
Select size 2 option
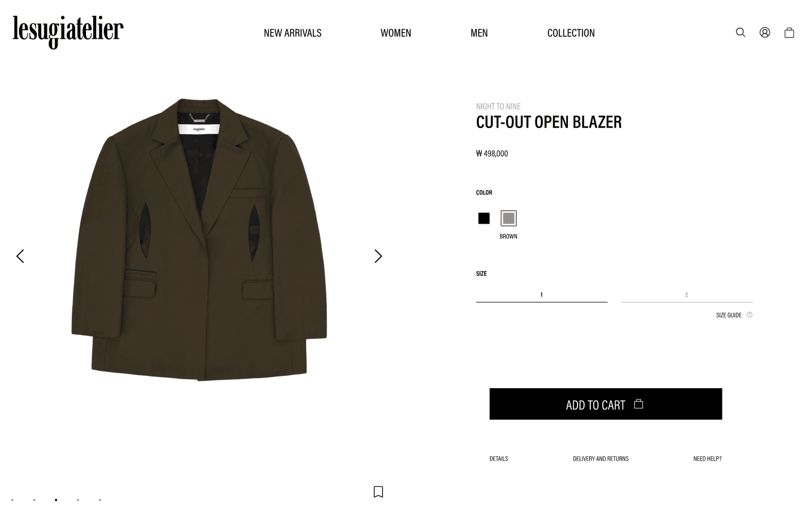(x=687, y=295)
